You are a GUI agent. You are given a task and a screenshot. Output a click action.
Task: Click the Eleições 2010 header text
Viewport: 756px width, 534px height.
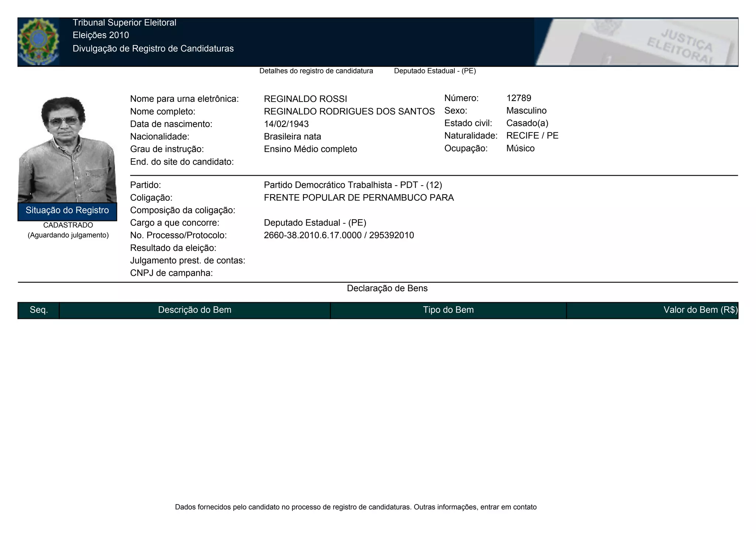101,35
